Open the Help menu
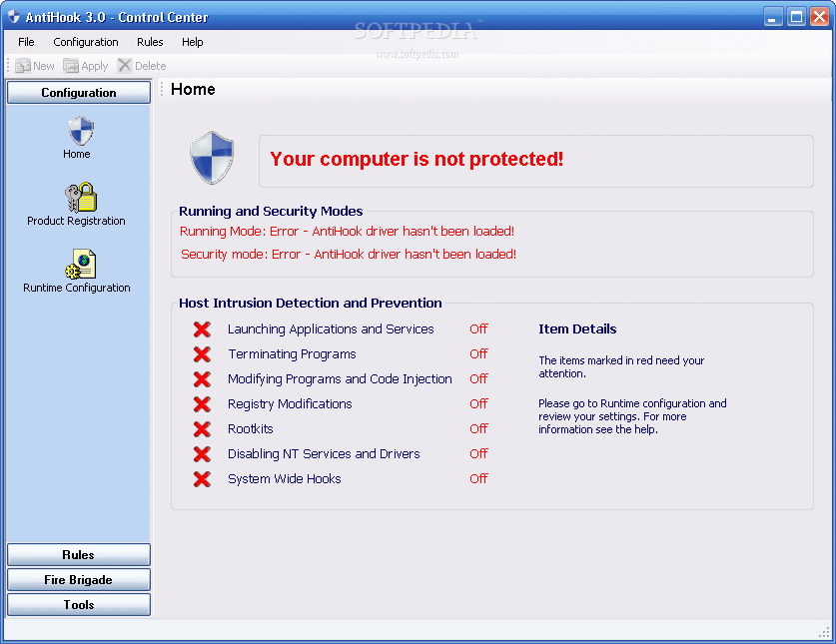Viewport: 836px width, 644px height. click(193, 42)
